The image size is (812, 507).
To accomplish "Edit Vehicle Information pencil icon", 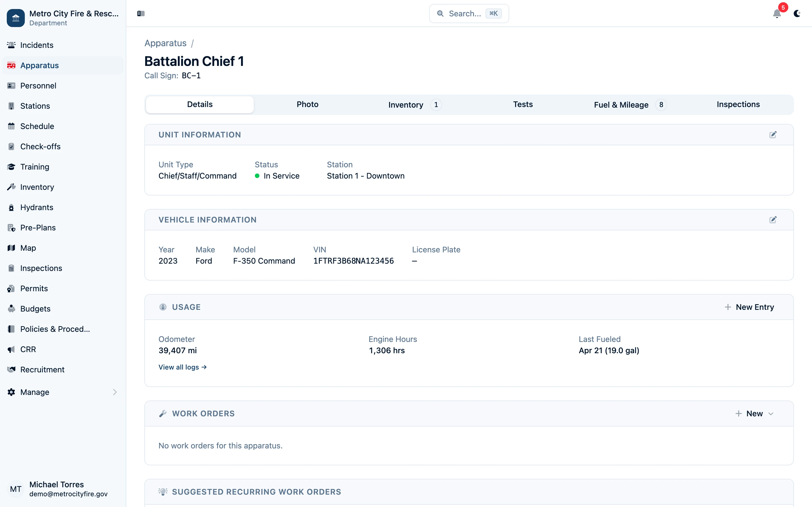I will [x=773, y=220].
